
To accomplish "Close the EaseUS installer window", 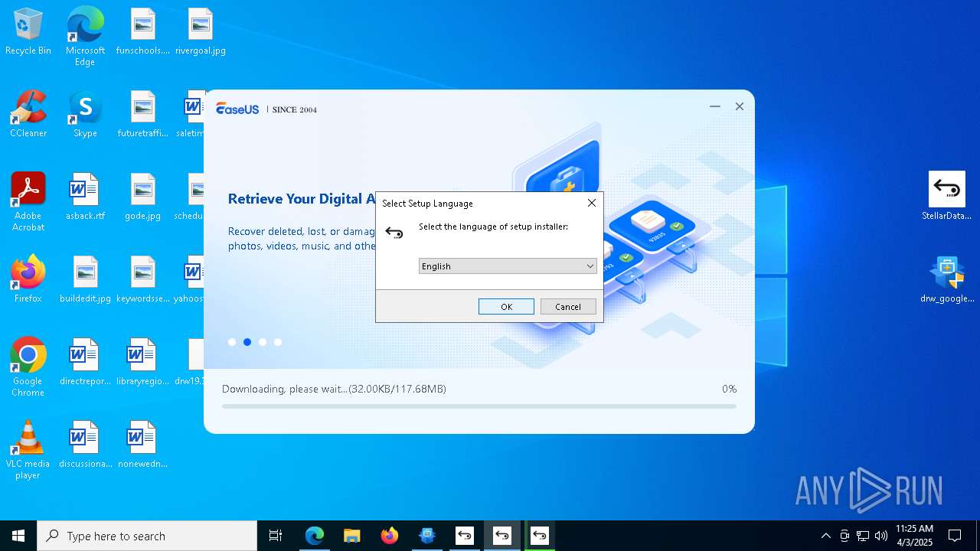I will click(740, 106).
